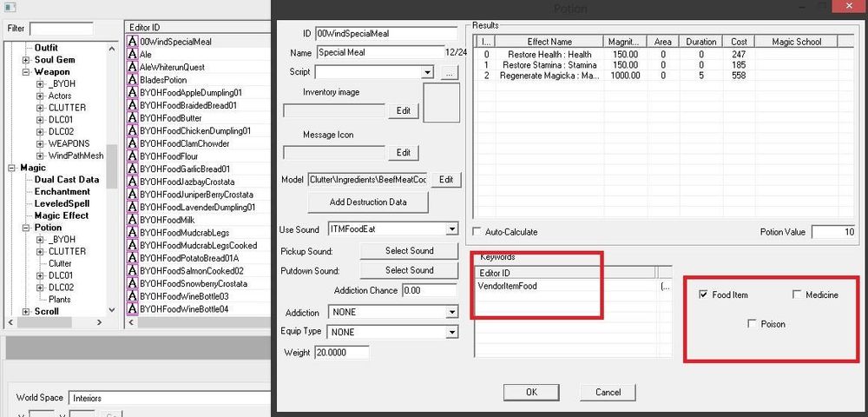Image resolution: width=868 pixels, height=417 pixels.
Task: Click the Potion Value field
Action: tap(833, 232)
